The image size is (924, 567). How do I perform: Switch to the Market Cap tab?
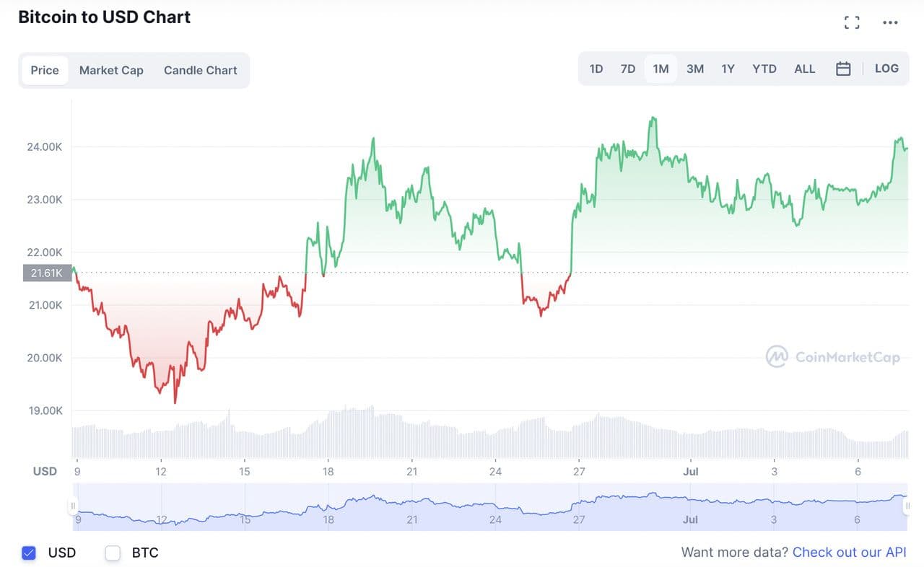pos(111,71)
